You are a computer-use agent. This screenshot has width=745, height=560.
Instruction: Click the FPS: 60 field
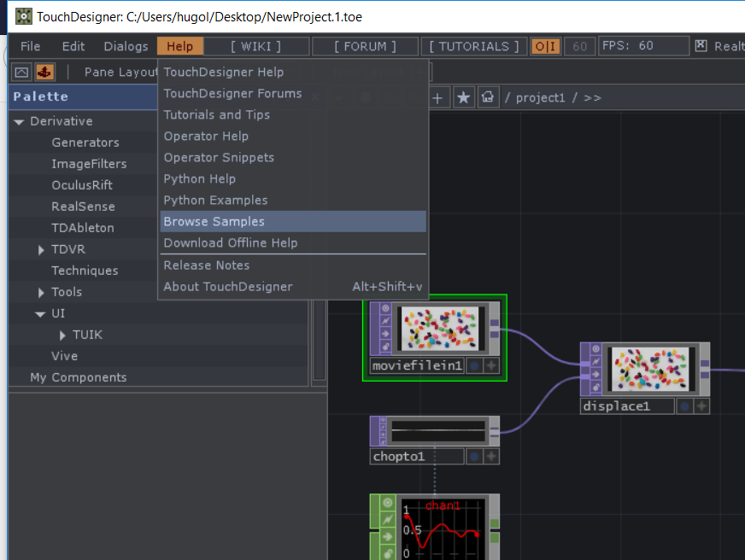point(644,46)
